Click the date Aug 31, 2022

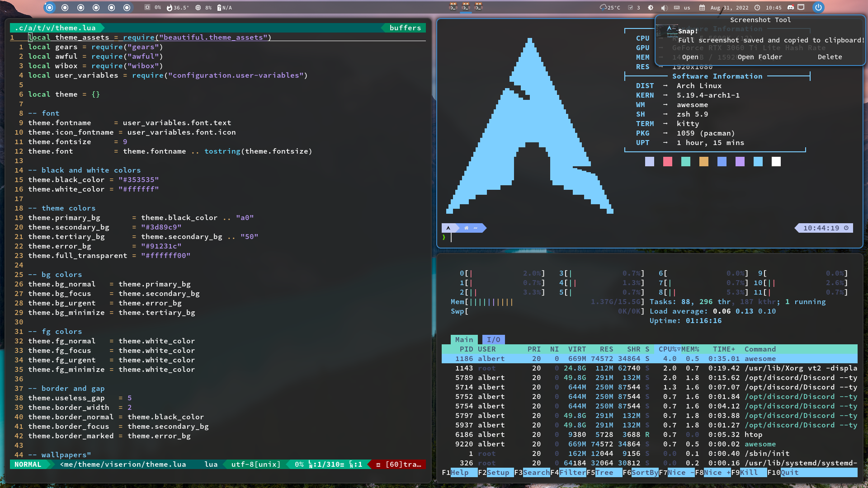pyautogui.click(x=729, y=8)
